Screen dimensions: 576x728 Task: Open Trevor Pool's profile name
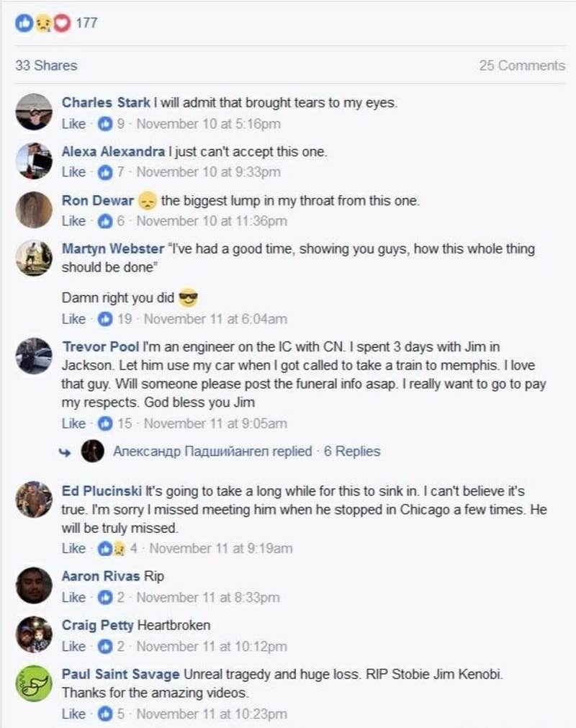(100, 346)
